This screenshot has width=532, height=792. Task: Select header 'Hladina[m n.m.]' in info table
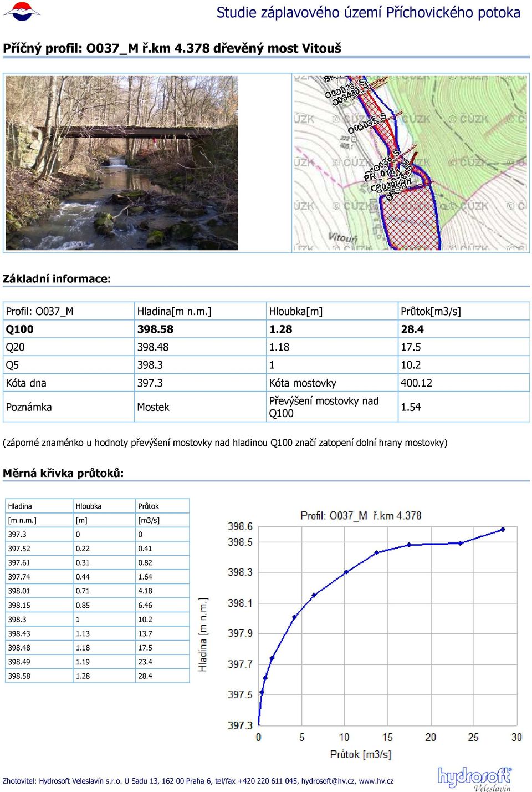tap(174, 311)
